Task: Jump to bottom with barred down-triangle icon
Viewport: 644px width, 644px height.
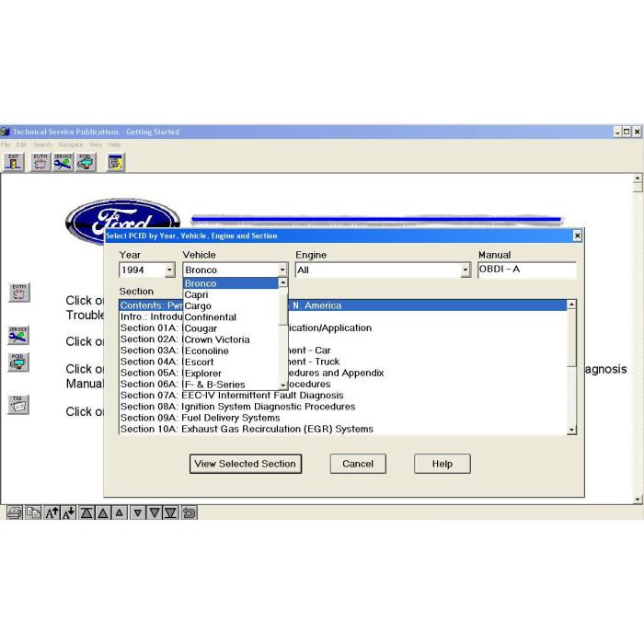Action: tap(171, 512)
